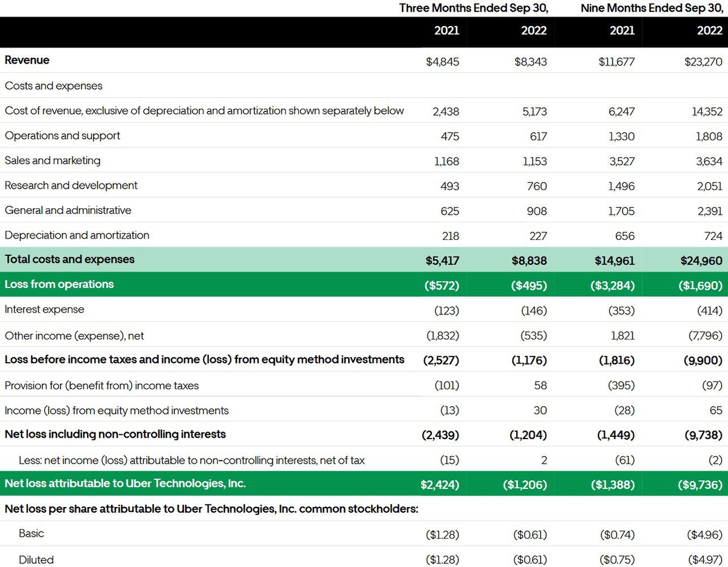728x567 pixels.
Task: Select cost of revenue value 2,438
Action: 446,111
